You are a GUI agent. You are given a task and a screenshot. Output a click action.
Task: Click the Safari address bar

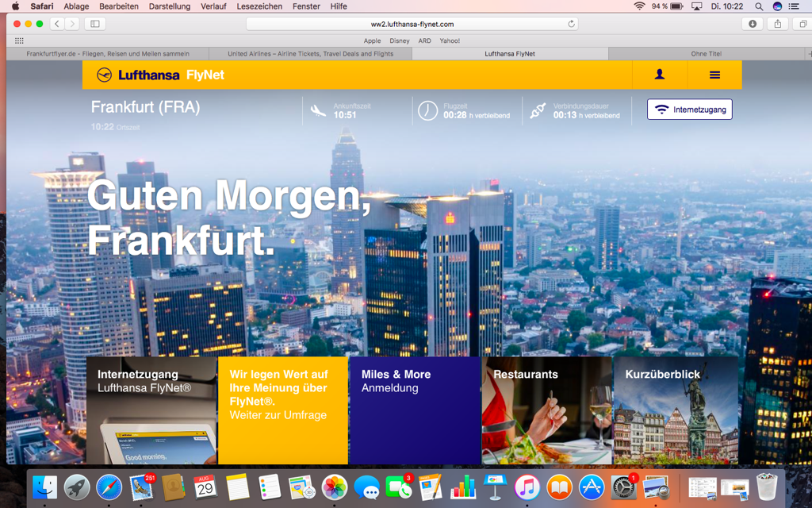[x=412, y=24]
